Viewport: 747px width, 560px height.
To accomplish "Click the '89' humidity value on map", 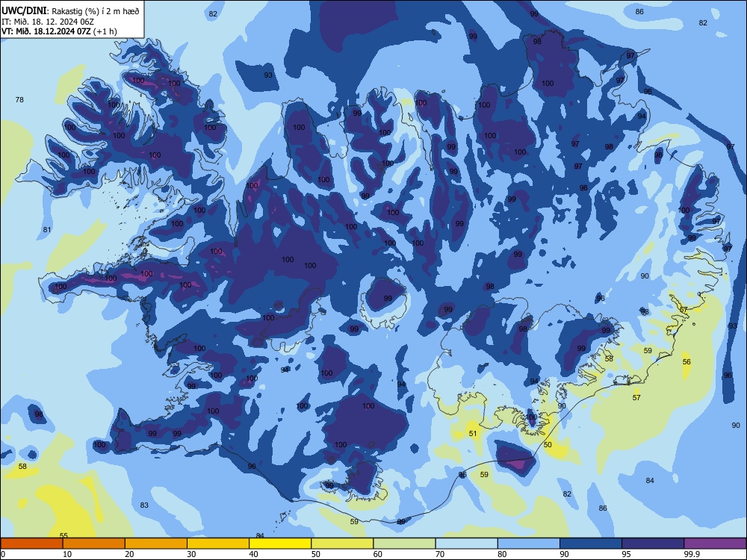I will (401, 522).
